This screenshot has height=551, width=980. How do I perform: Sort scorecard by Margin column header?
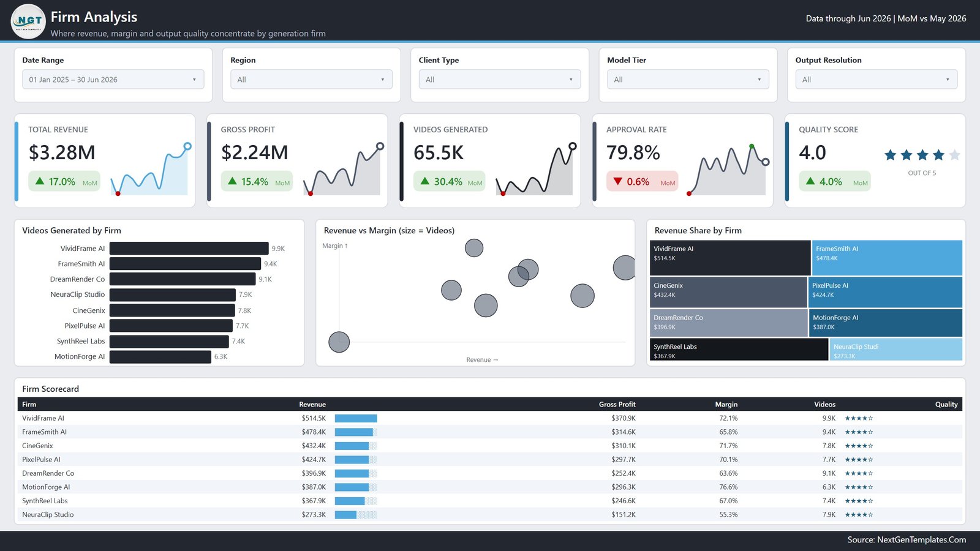pos(726,405)
